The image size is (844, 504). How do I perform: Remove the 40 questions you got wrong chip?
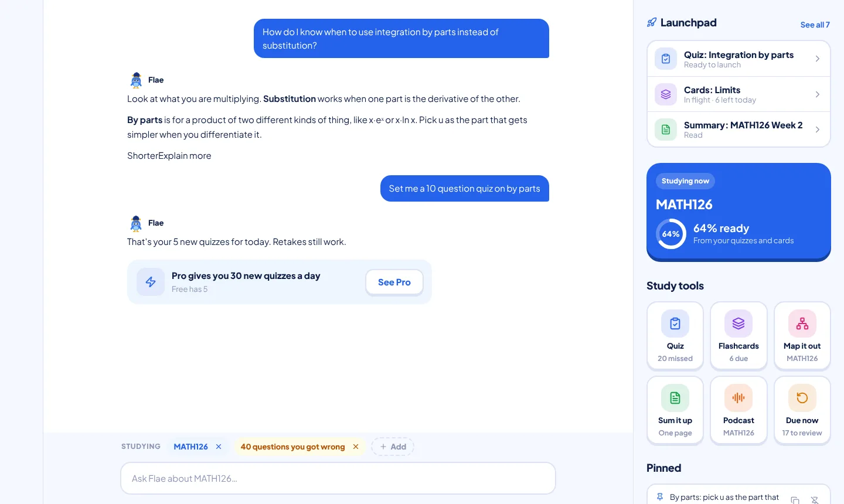[x=356, y=447]
